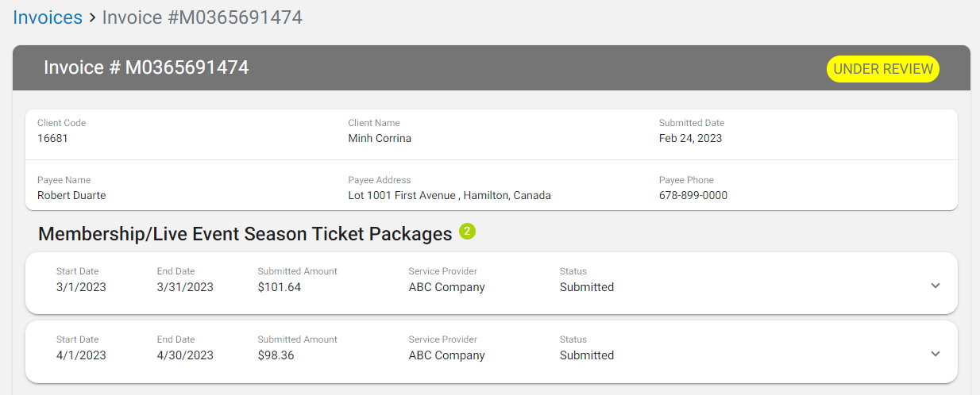Click the End Date 4/30/2023
The height and width of the screenshot is (395, 980).
(185, 355)
